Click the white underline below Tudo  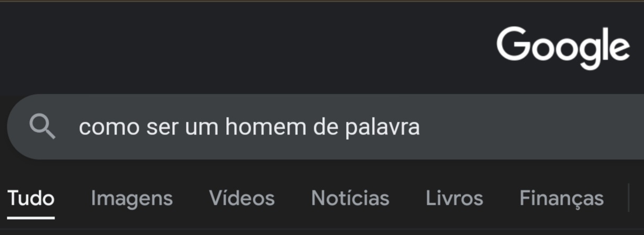[x=31, y=217]
